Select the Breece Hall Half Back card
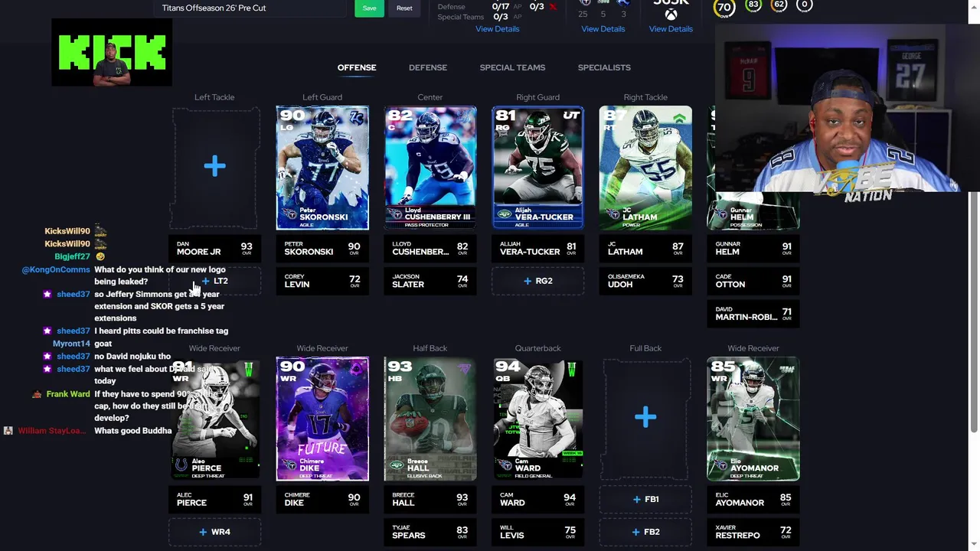The image size is (980, 551). [430, 419]
